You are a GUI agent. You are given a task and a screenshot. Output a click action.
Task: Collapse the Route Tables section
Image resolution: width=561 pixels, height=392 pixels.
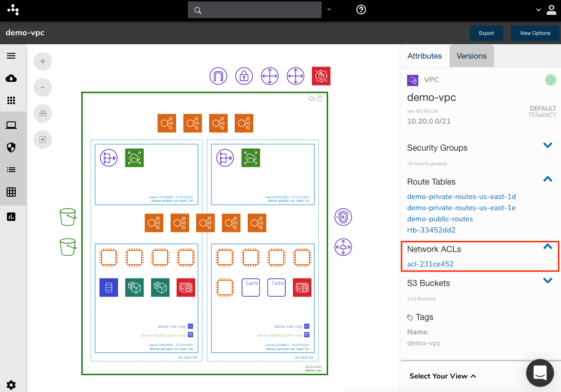point(548,179)
